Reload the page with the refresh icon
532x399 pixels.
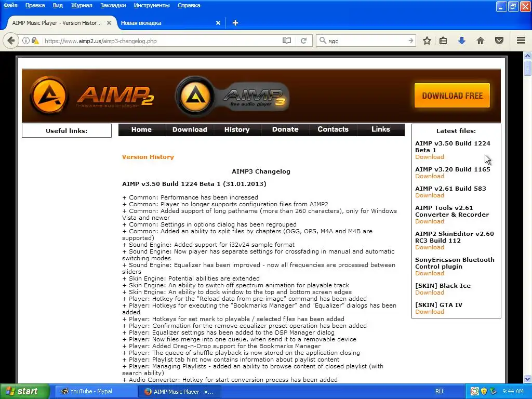click(303, 41)
